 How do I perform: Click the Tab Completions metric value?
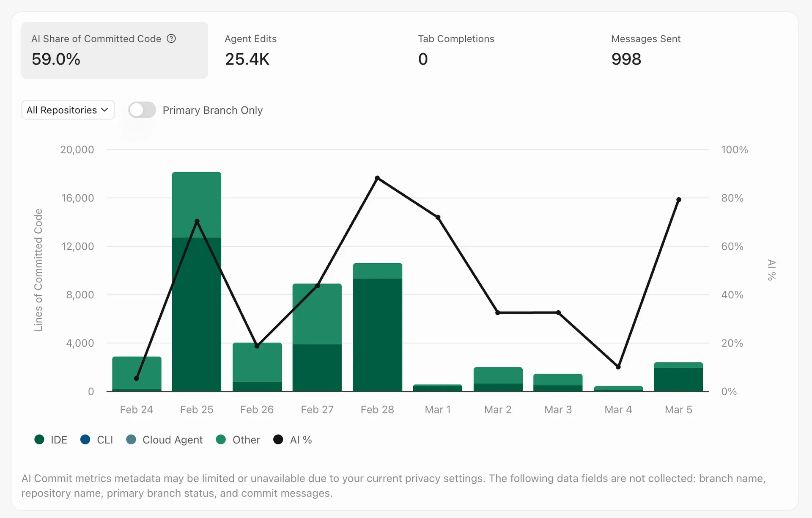[x=423, y=59]
